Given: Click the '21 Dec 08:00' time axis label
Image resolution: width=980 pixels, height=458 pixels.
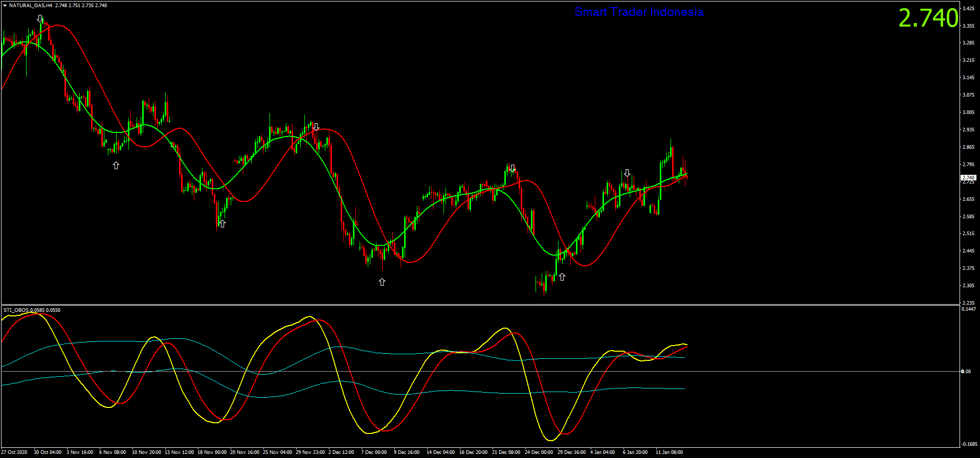Looking at the screenshot, I should [506, 452].
